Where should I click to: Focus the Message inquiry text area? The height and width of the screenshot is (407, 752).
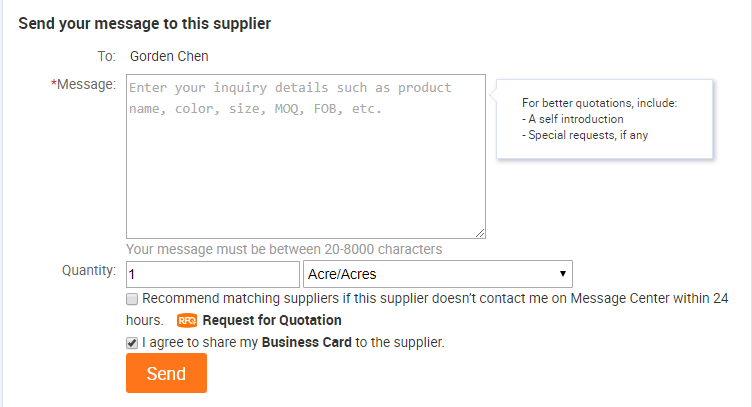[x=306, y=156]
